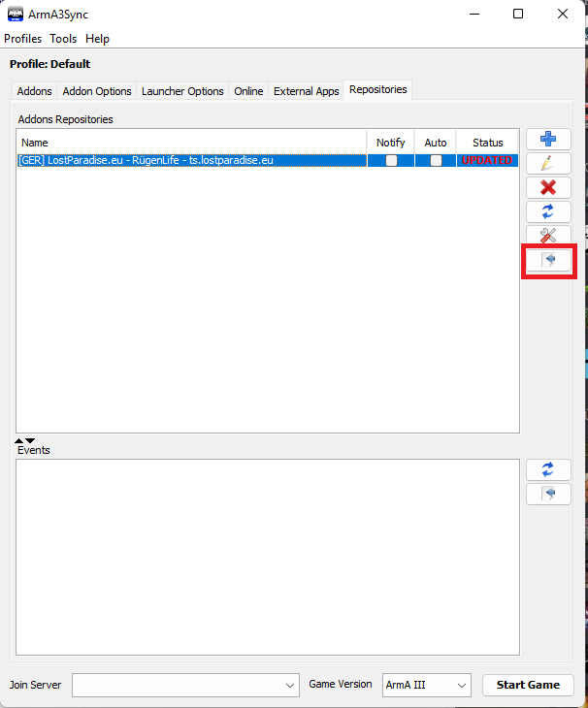The image size is (588, 708).
Task: Click inside the empty Events list area
Action: click(x=268, y=558)
